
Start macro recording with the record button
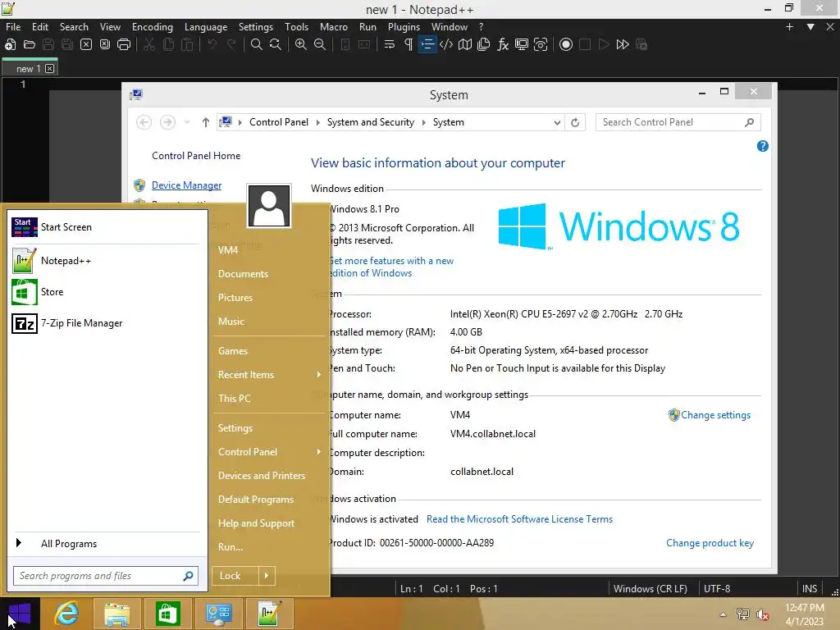coord(566,44)
